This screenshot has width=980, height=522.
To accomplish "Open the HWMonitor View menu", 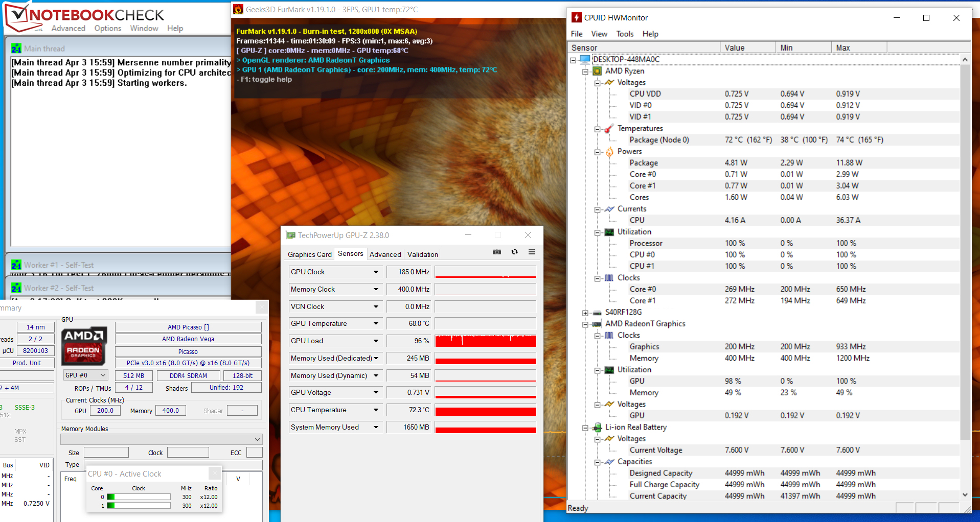I will 599,34.
